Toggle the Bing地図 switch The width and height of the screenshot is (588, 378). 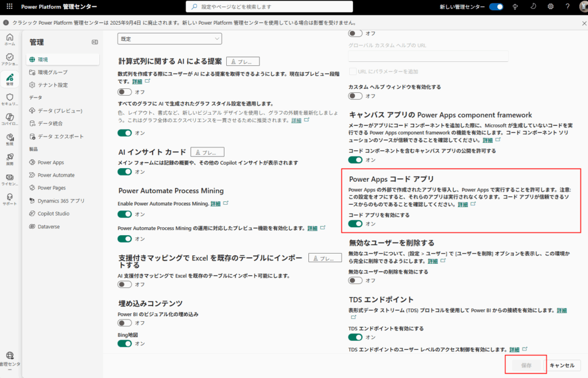(125, 344)
